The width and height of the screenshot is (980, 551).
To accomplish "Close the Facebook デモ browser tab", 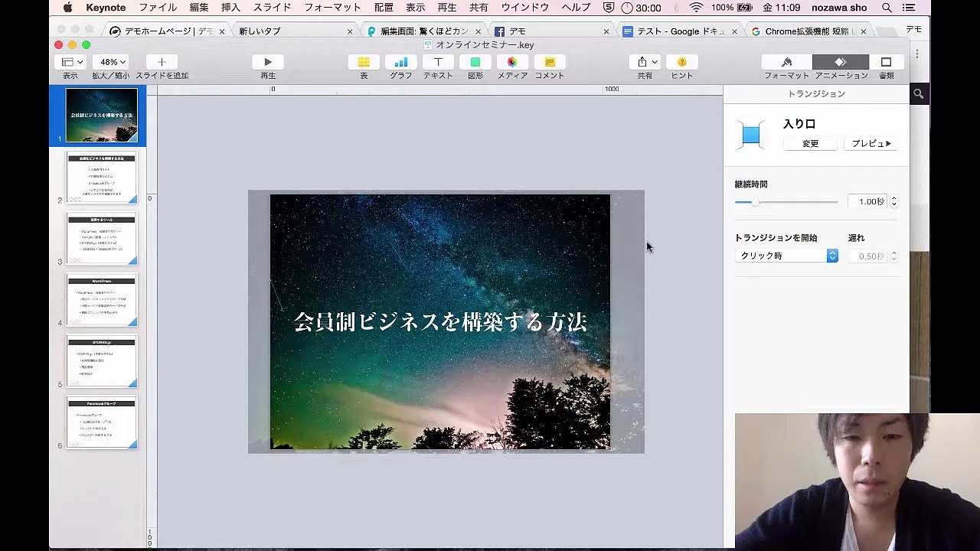I will click(x=606, y=31).
